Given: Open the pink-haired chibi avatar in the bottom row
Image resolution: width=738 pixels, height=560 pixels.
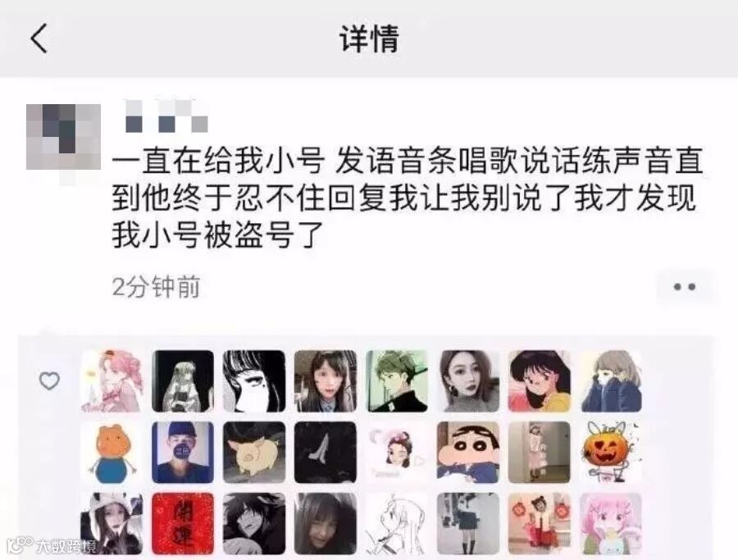Looking at the screenshot, I should pyautogui.click(x=611, y=524).
